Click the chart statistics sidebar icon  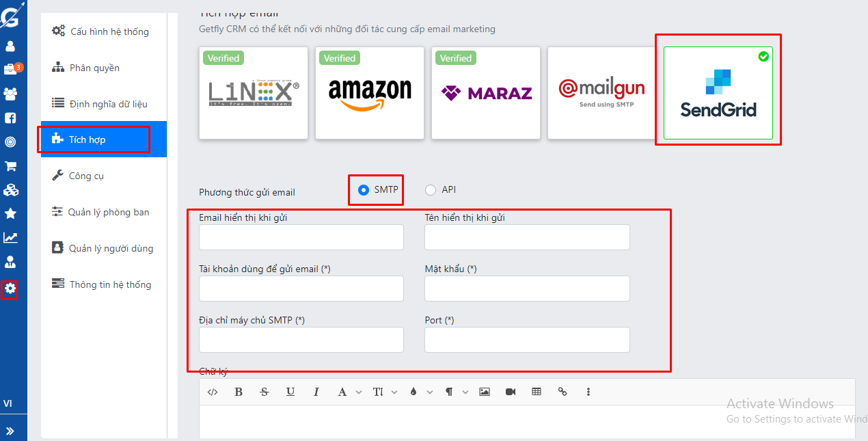[10, 238]
